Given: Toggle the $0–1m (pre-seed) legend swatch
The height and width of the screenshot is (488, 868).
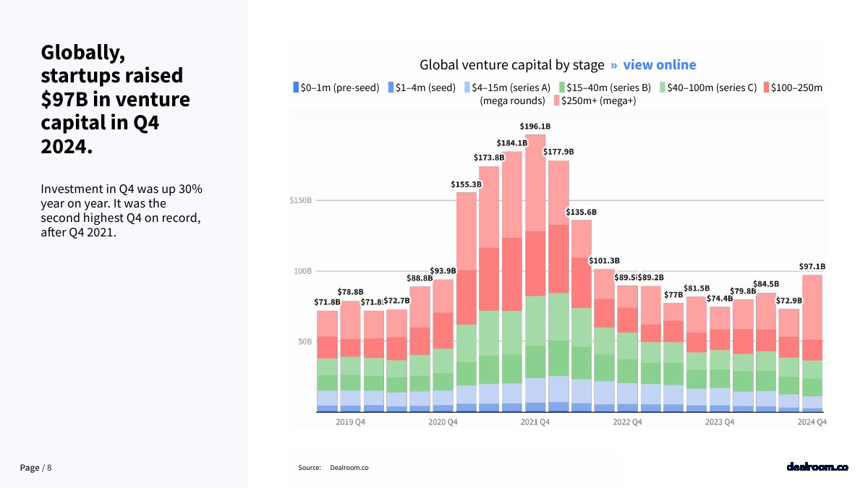Looking at the screenshot, I should [296, 87].
